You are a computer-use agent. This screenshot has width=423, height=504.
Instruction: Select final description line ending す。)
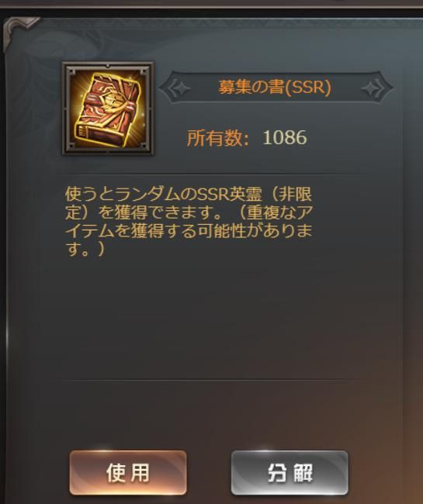(x=85, y=249)
